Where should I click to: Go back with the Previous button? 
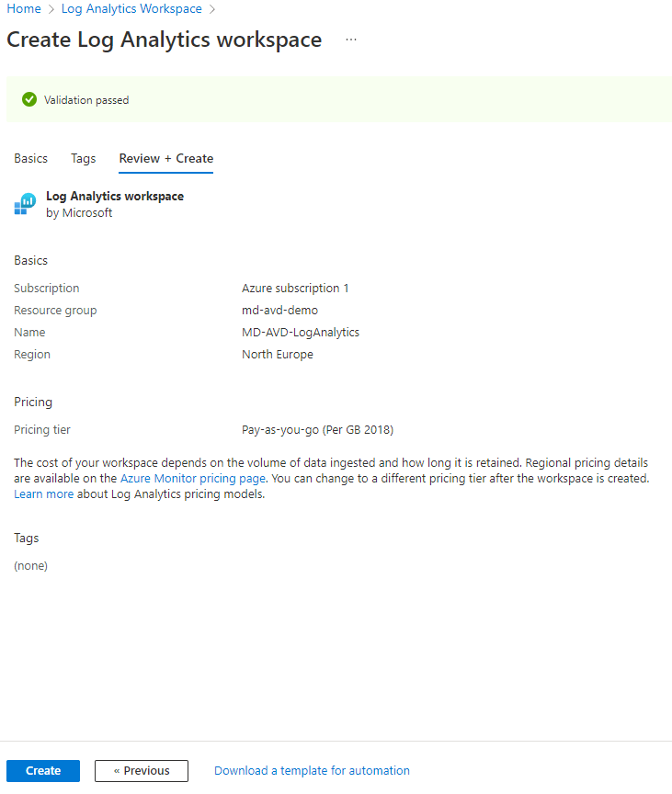coord(142,771)
